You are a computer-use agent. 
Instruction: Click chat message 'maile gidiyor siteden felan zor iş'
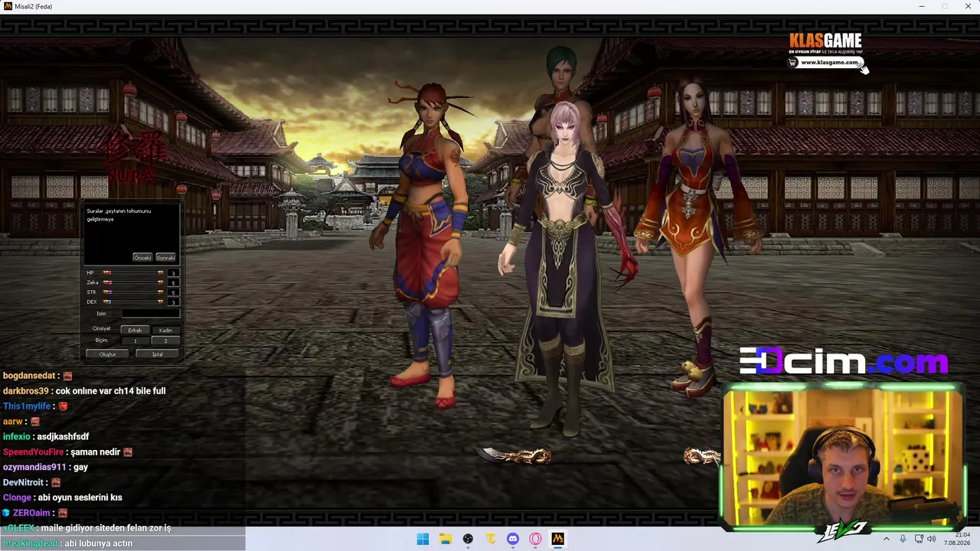point(106,528)
